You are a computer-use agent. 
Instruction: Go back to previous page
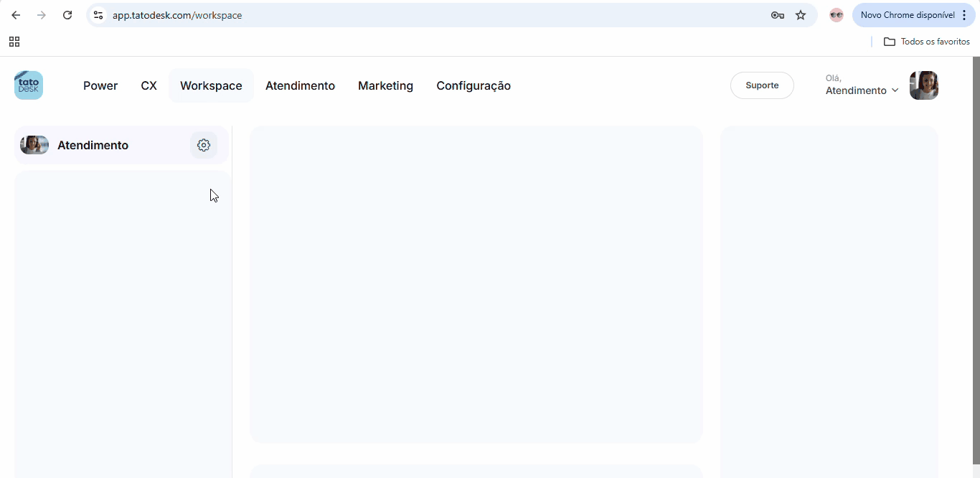coord(16,15)
